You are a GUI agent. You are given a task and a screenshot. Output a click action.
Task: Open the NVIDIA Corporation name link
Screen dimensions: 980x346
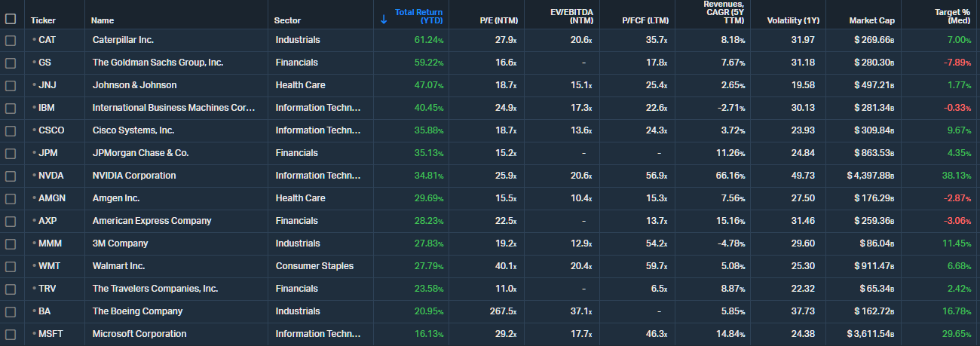tap(134, 176)
